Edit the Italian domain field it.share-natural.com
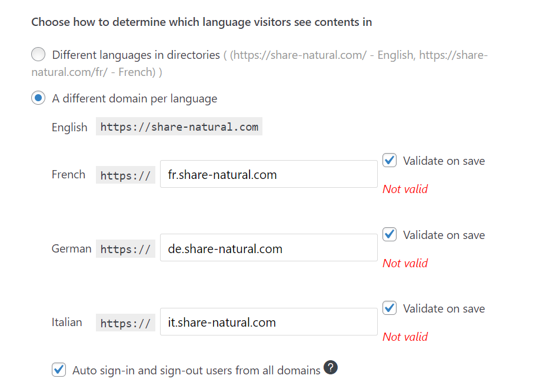Screen dimensions: 559x392 pos(269,322)
